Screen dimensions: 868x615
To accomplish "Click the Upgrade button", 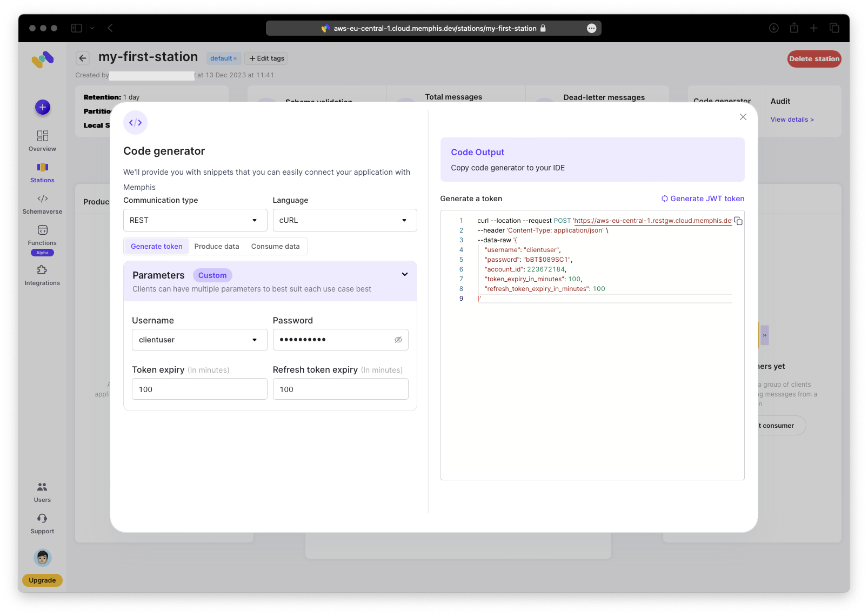I will coord(42,580).
